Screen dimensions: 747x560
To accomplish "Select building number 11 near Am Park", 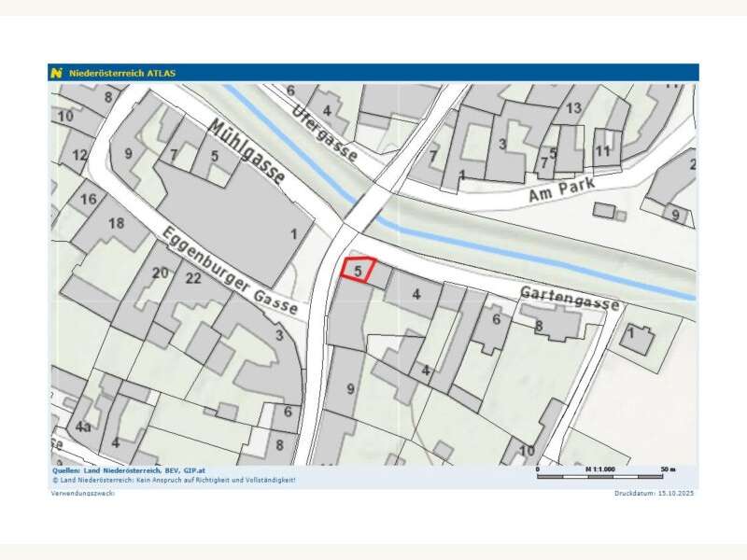I will tap(602, 150).
